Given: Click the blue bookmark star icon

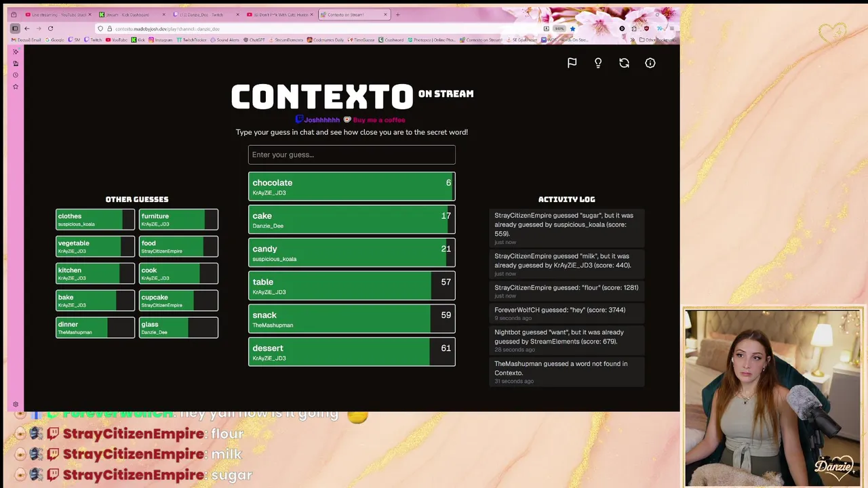Looking at the screenshot, I should pyautogui.click(x=572, y=28).
